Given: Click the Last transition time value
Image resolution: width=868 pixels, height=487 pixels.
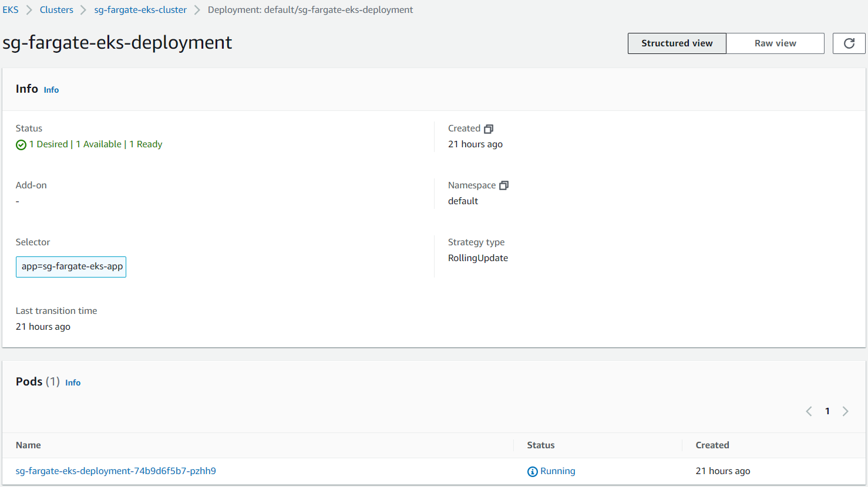Looking at the screenshot, I should tap(43, 327).
